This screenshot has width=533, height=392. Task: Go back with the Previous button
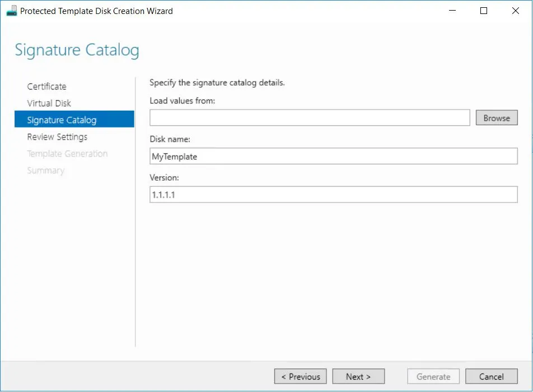300,377
